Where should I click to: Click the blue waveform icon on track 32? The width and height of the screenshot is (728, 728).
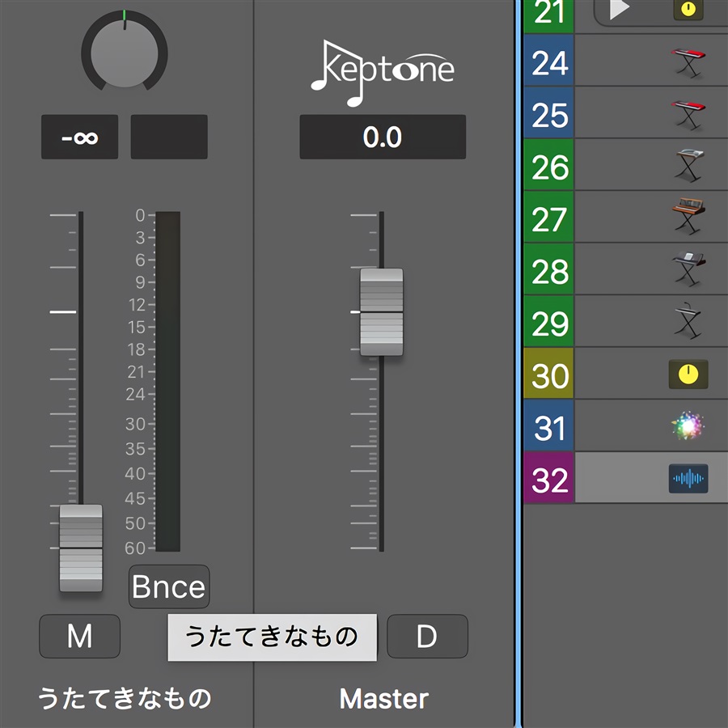point(688,478)
